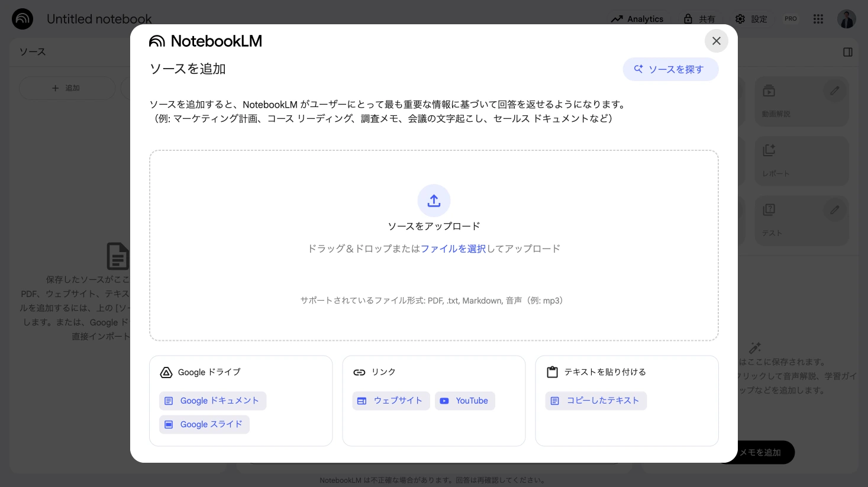Click the link chain icon
This screenshot has width=868, height=487.
(359, 372)
